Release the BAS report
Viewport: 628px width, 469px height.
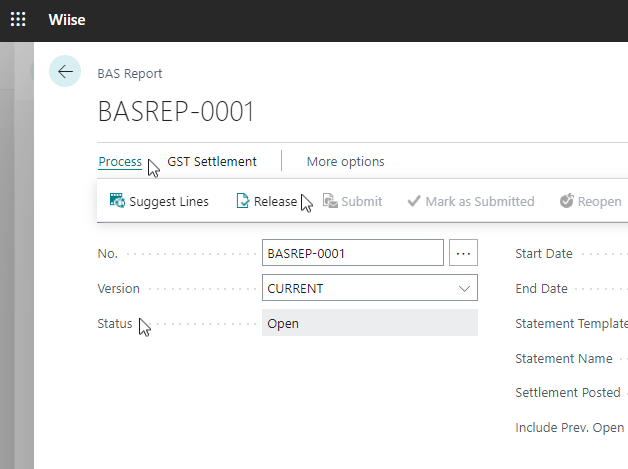pos(266,201)
